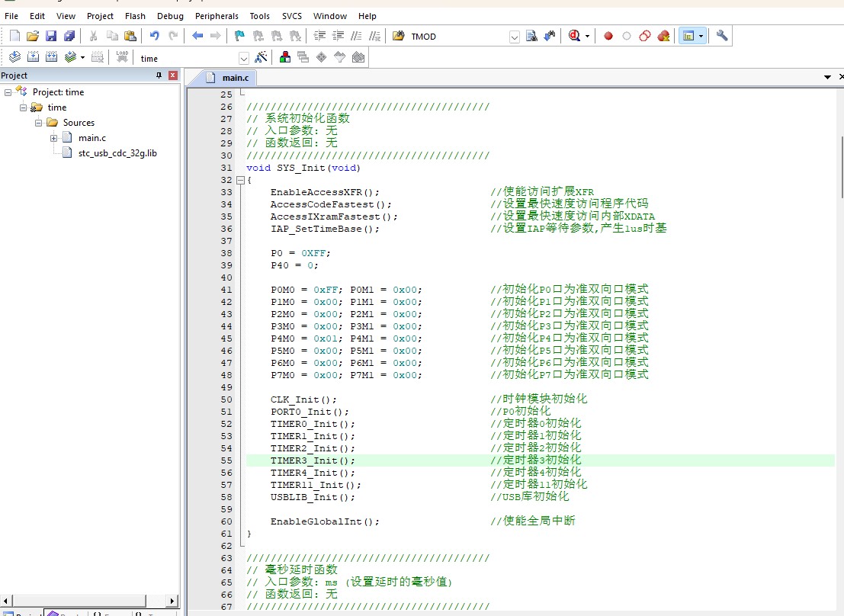Paste from clipboard using the toolbar icon
This screenshot has width=844, height=616.
click(130, 36)
